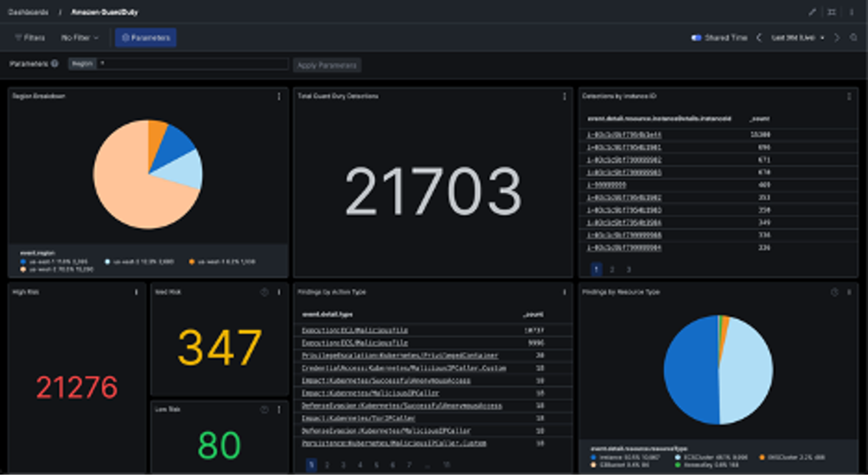Open the Findings by Action Type panel menu
868x475 pixels.
(x=564, y=292)
